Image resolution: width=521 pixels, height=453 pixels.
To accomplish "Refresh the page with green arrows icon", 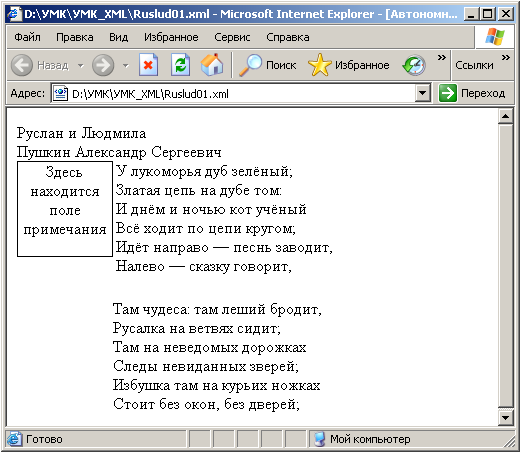I will tap(180, 65).
